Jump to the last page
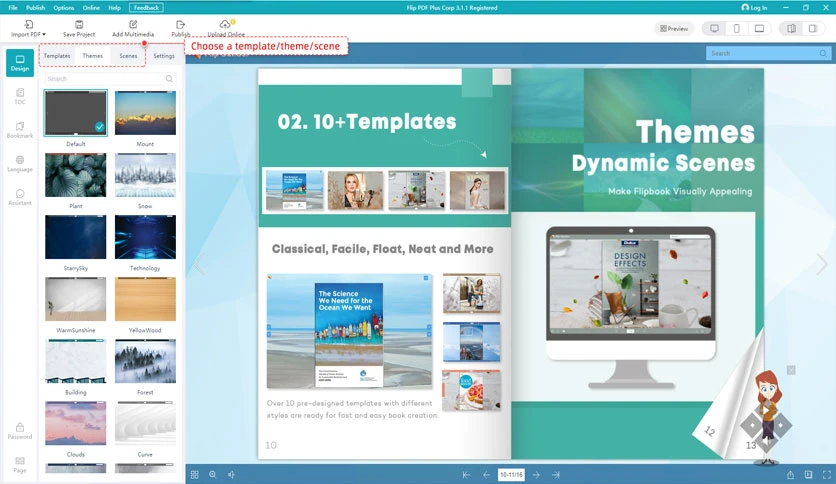836x484 pixels. 556,474
